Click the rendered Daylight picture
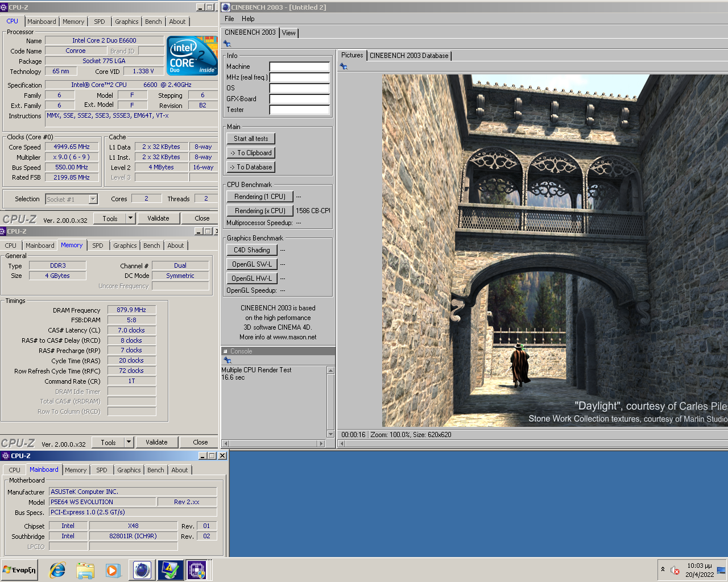 pyautogui.click(x=555, y=251)
